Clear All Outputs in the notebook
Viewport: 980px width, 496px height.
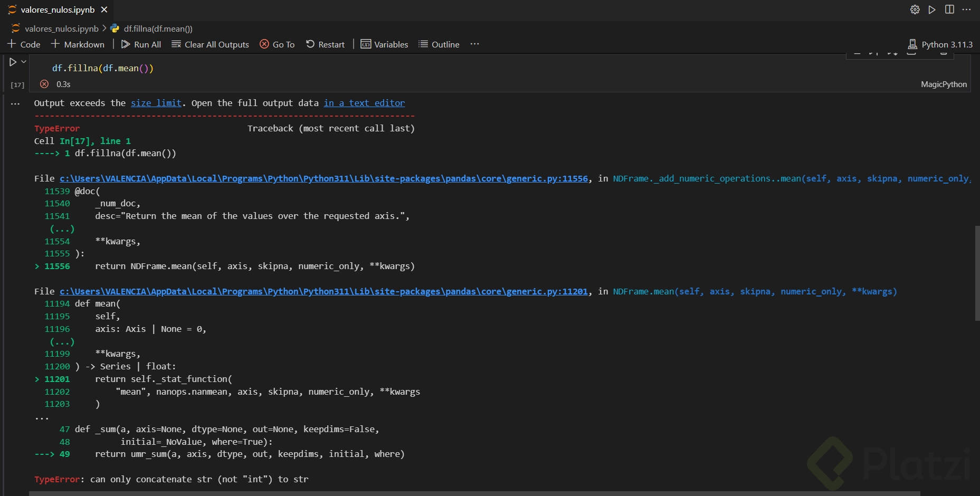click(x=210, y=44)
